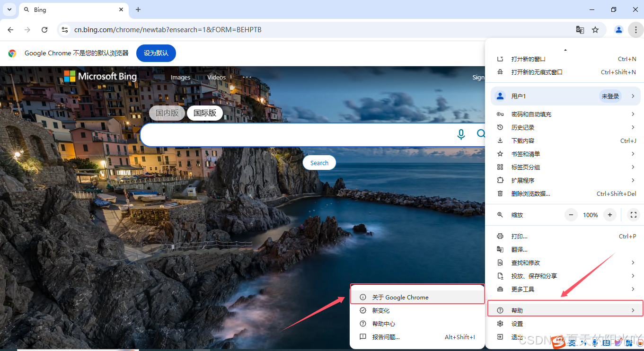This screenshot has height=351, width=644.
Task: Select the Bing tab
Action: [73, 10]
